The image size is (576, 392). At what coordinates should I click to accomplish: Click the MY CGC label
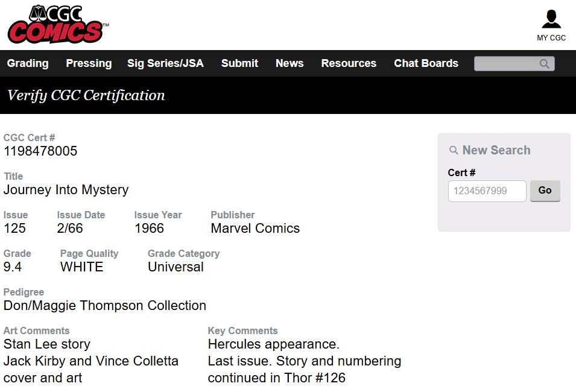coord(551,38)
